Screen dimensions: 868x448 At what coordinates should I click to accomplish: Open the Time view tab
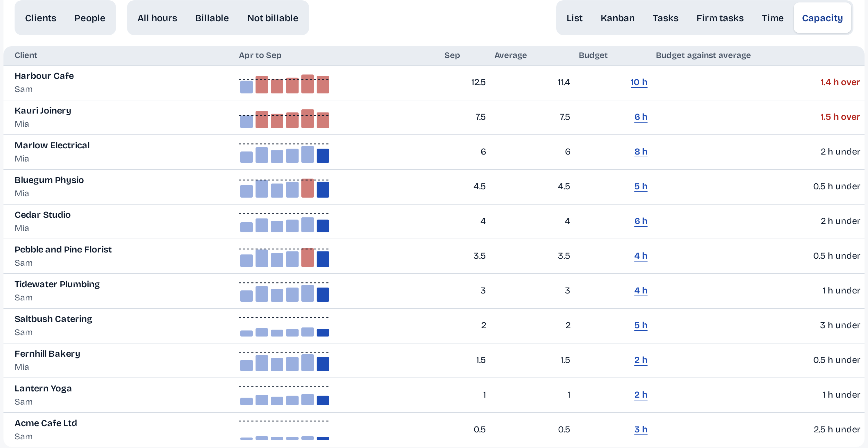pos(773,18)
